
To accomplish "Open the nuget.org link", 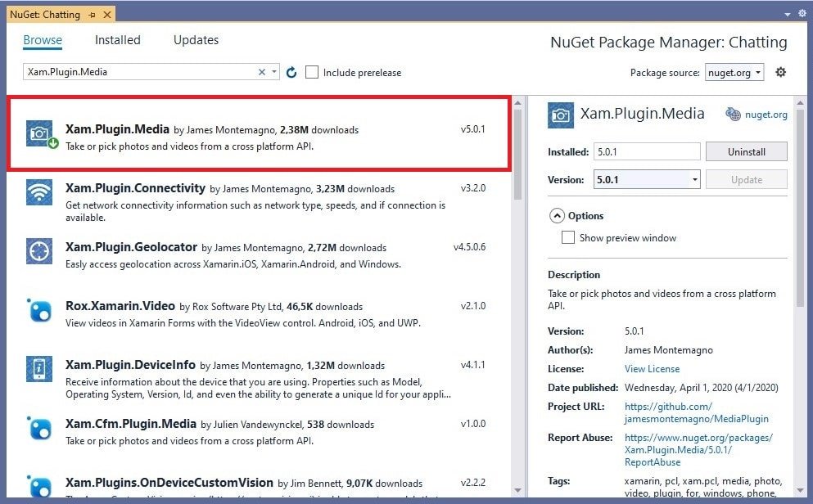I will (x=766, y=115).
